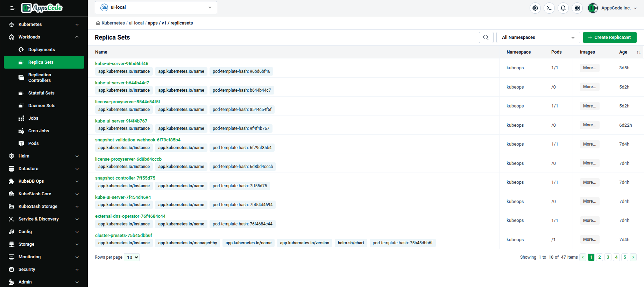Expand the Admin section chevron

[77, 282]
